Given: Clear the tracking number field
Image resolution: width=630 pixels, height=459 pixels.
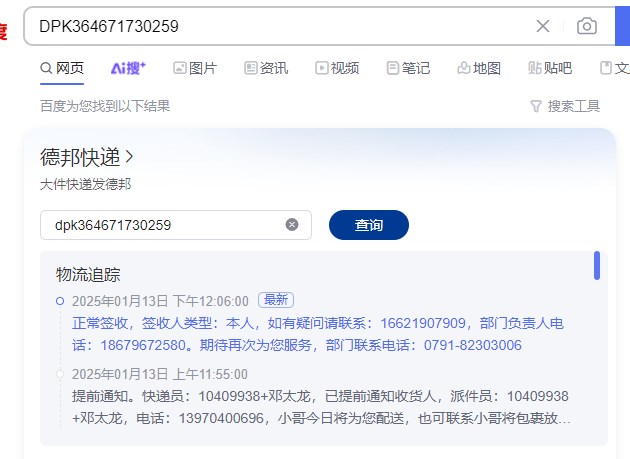Looking at the screenshot, I should coord(292,225).
